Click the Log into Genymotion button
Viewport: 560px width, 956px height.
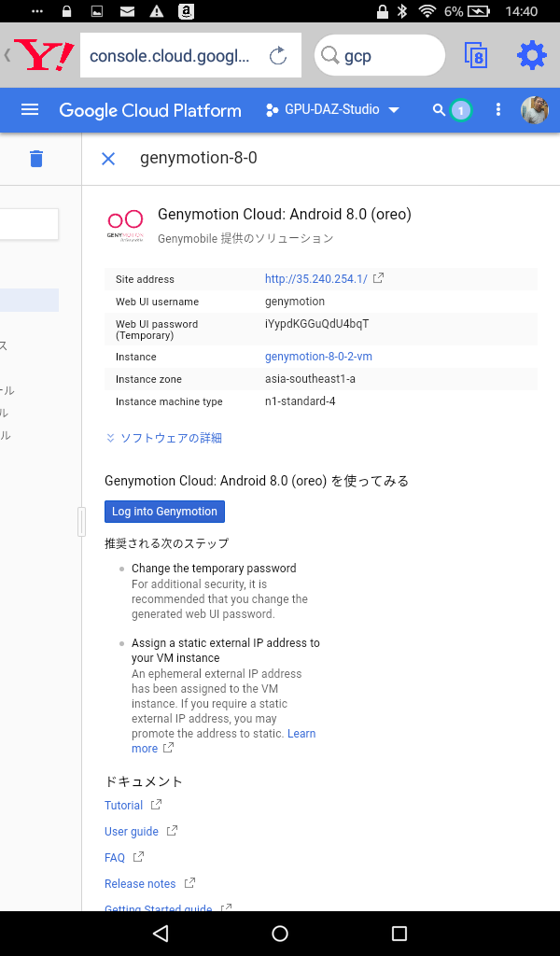tap(164, 512)
